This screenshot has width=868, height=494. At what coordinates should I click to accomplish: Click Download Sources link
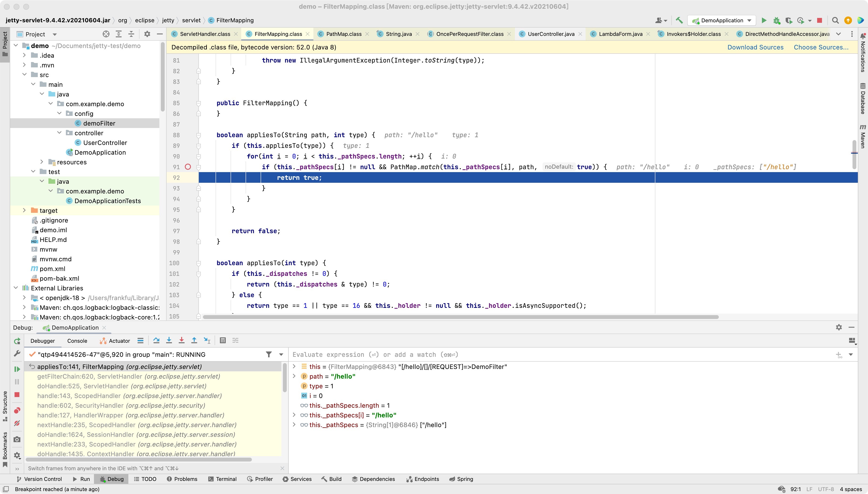(755, 47)
